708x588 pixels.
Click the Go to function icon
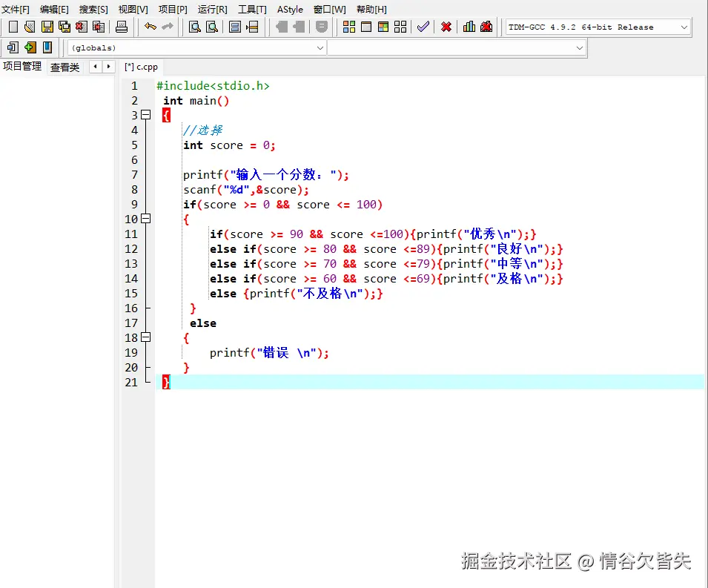pos(235,27)
